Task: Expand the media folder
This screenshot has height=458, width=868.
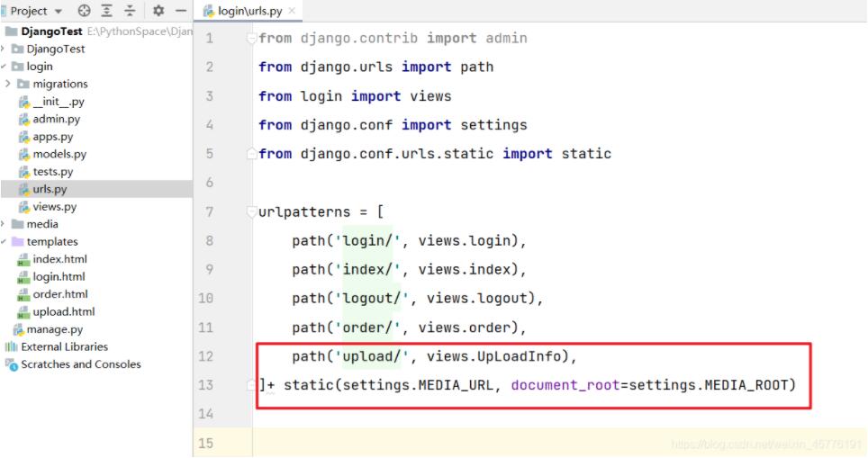Action: tap(4, 224)
